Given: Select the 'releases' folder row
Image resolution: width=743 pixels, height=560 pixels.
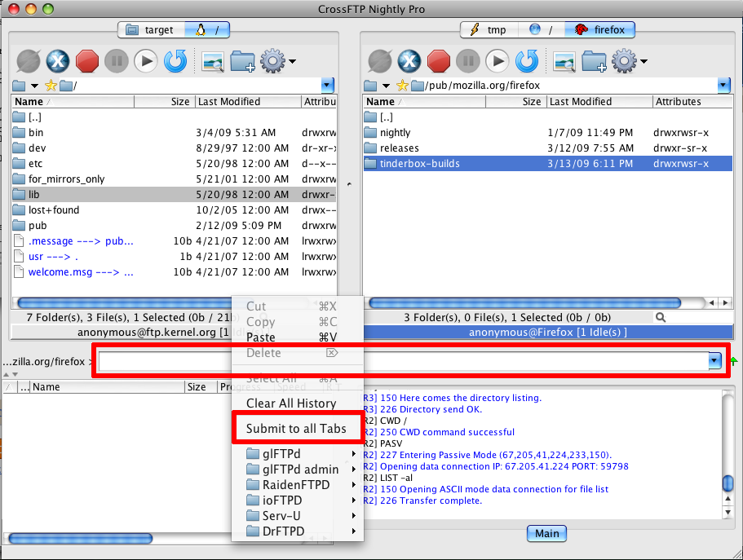Looking at the screenshot, I should coord(548,148).
